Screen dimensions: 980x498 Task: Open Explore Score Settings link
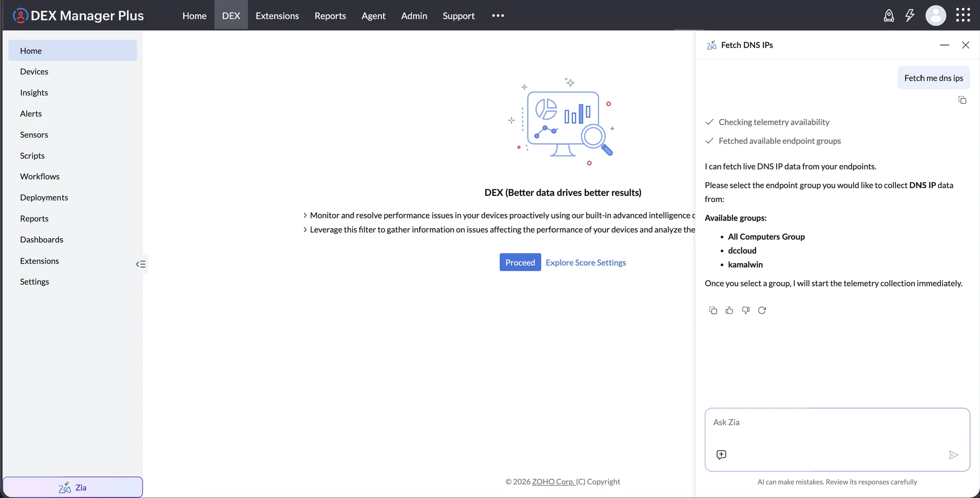pos(586,263)
